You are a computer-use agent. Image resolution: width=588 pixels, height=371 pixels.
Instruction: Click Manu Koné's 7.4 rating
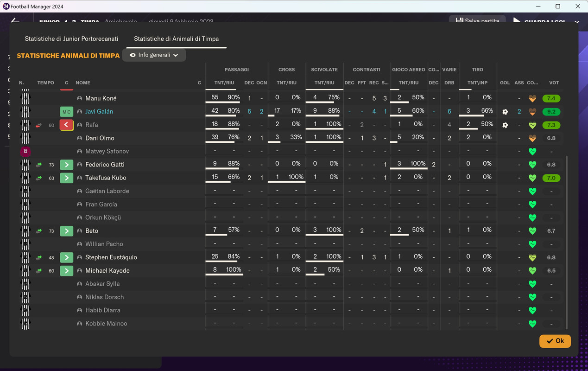tap(551, 98)
